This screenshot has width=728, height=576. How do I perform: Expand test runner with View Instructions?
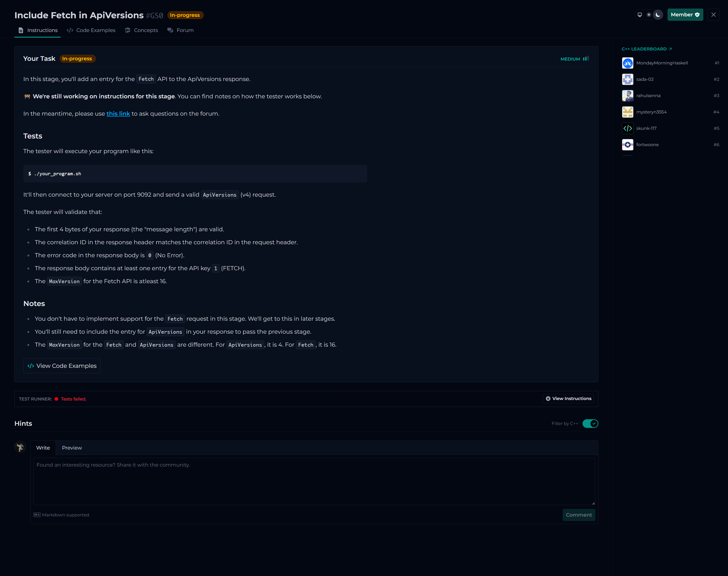click(x=569, y=399)
